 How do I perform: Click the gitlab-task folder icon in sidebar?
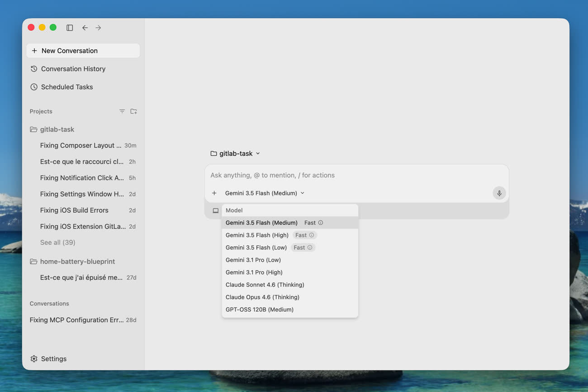click(x=33, y=129)
